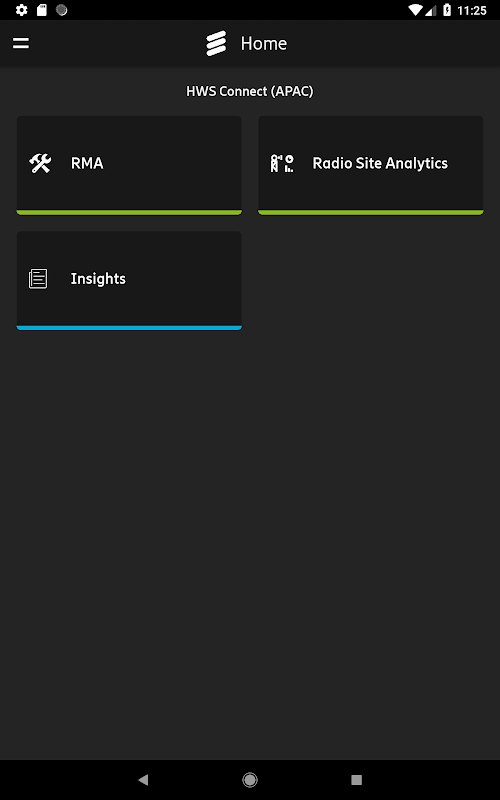Image resolution: width=500 pixels, height=800 pixels.
Task: Click the Radio Site Analytics tower icon
Action: click(x=282, y=163)
